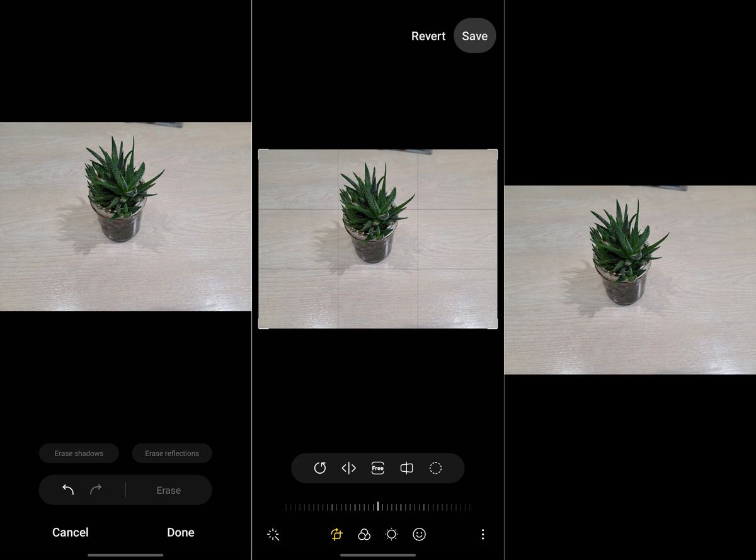
Task: Undo the last erase action
Action: (x=69, y=489)
